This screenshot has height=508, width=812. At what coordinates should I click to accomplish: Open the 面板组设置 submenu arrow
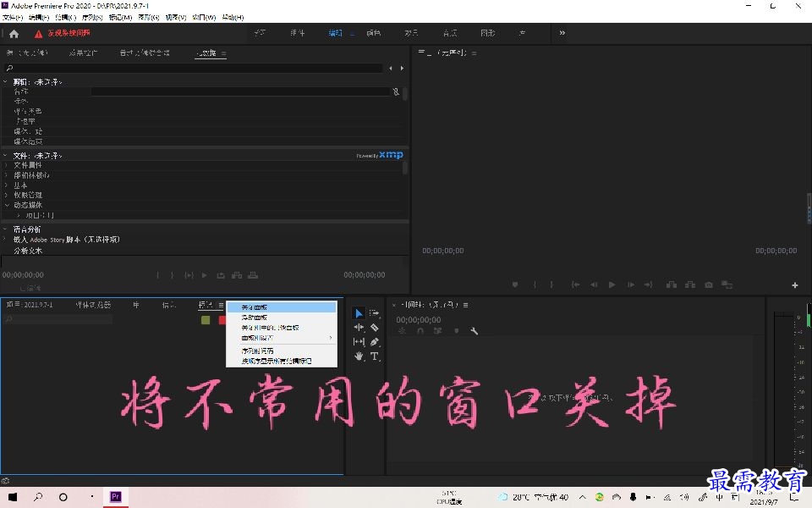[331, 338]
